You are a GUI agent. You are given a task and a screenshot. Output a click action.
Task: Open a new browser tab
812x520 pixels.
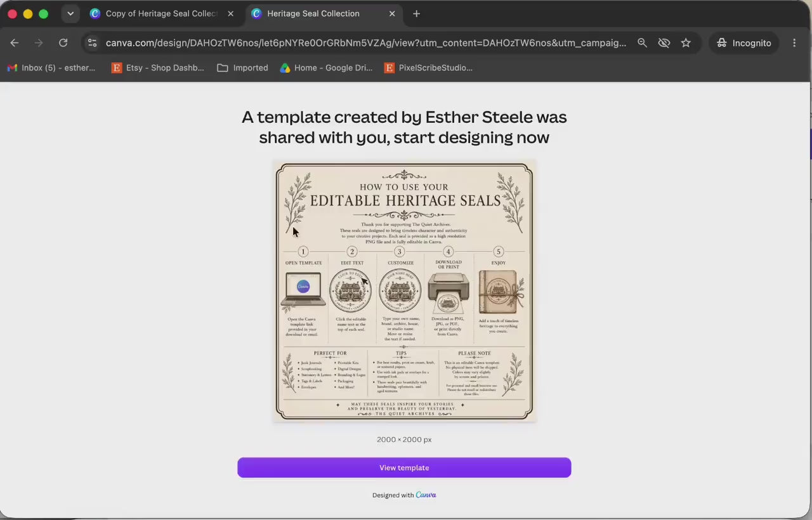coord(416,13)
